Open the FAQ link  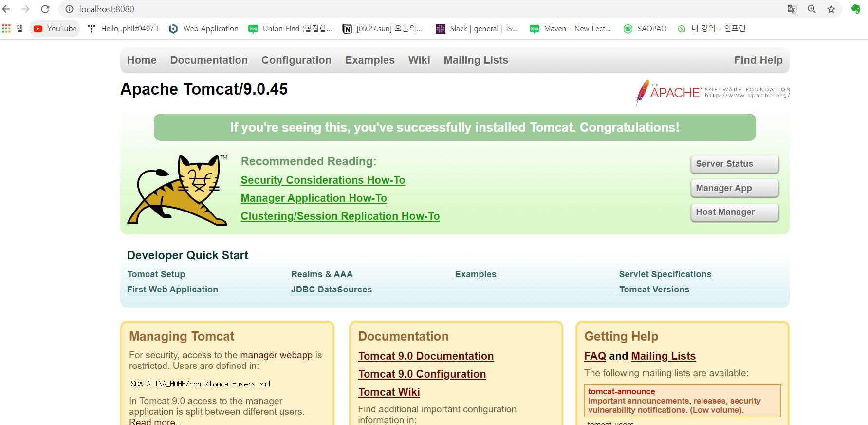(x=595, y=356)
